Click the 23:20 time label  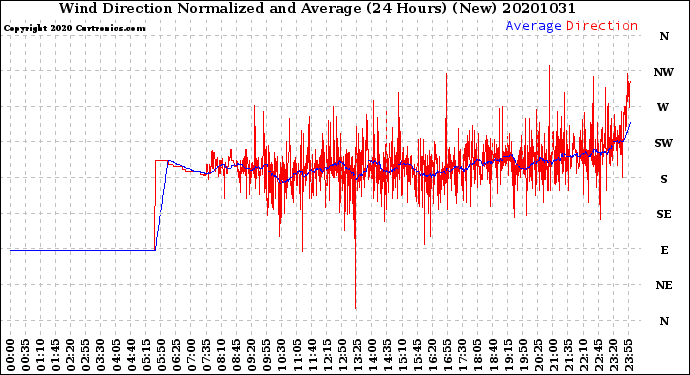[613, 355]
